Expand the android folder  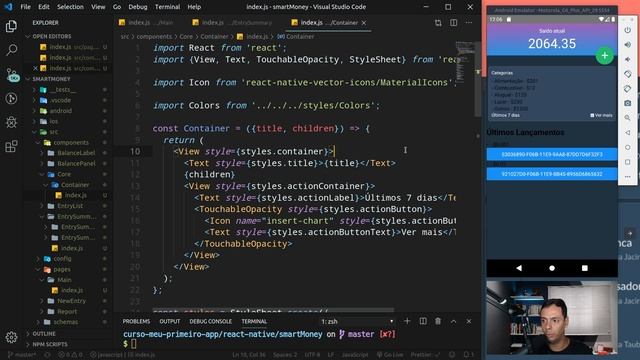(x=61, y=111)
